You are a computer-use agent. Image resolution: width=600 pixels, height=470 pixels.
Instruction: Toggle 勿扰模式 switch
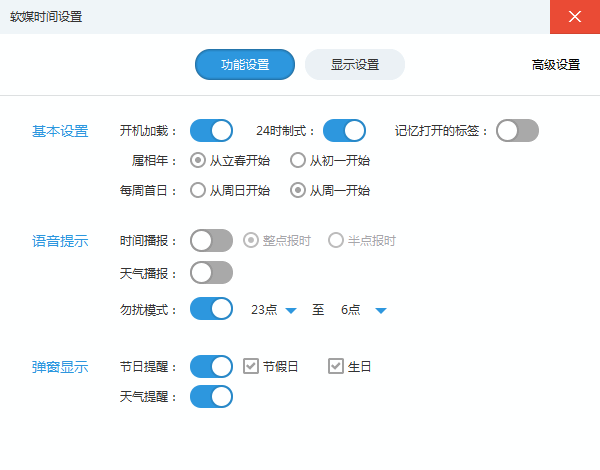(x=211, y=308)
